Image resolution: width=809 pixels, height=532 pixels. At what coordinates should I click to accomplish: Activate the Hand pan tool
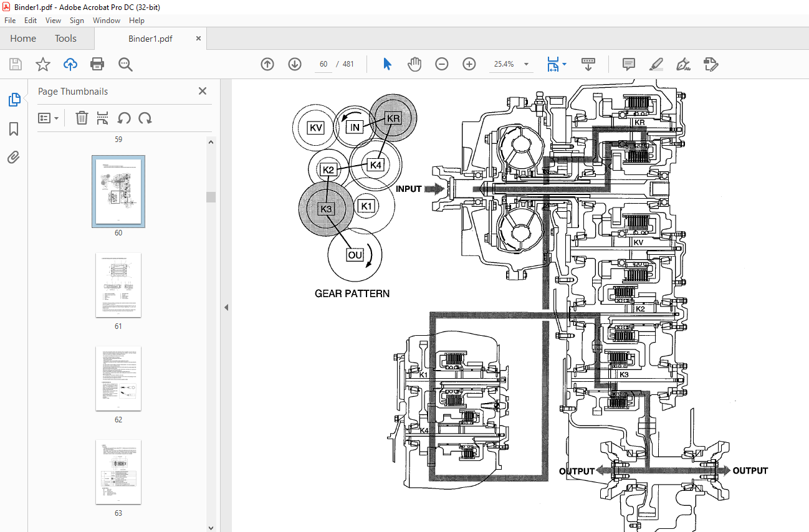pos(414,64)
